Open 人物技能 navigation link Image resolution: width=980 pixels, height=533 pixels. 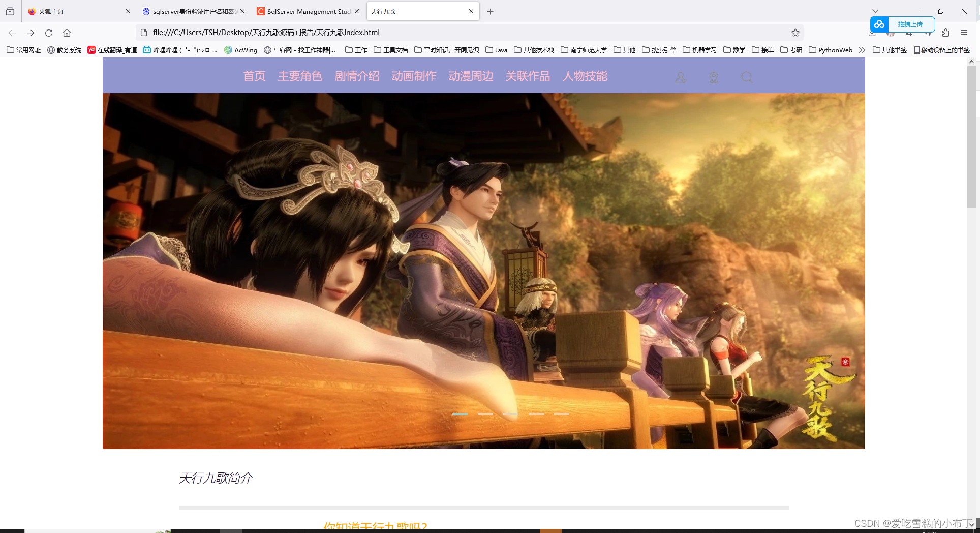click(585, 76)
